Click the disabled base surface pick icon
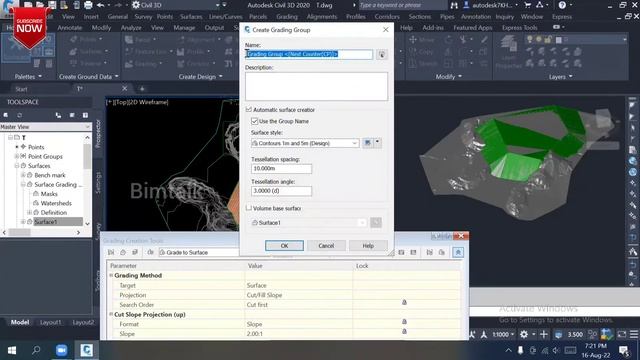Screen dimensions: 640x360 (x=376, y=222)
